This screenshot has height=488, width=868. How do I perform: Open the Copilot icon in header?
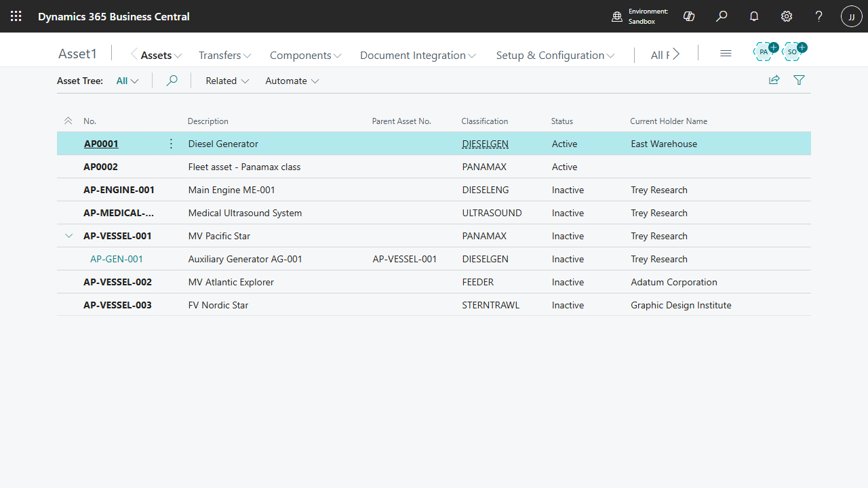[x=689, y=16]
